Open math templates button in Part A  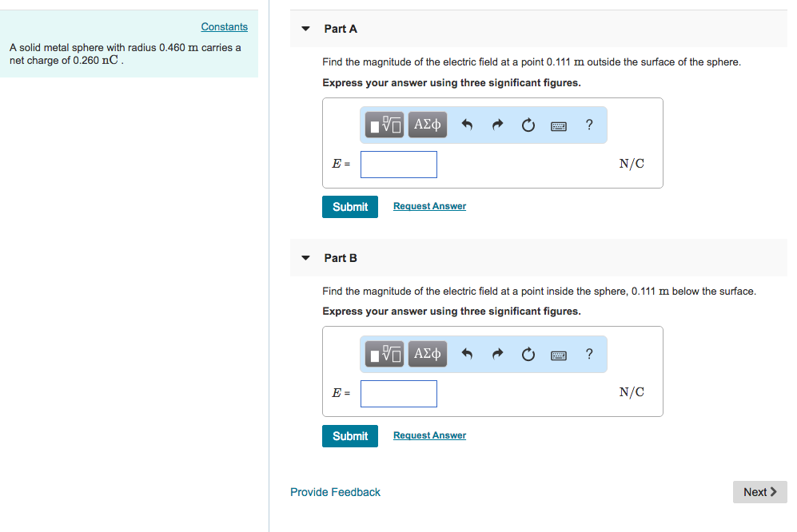[x=385, y=125]
